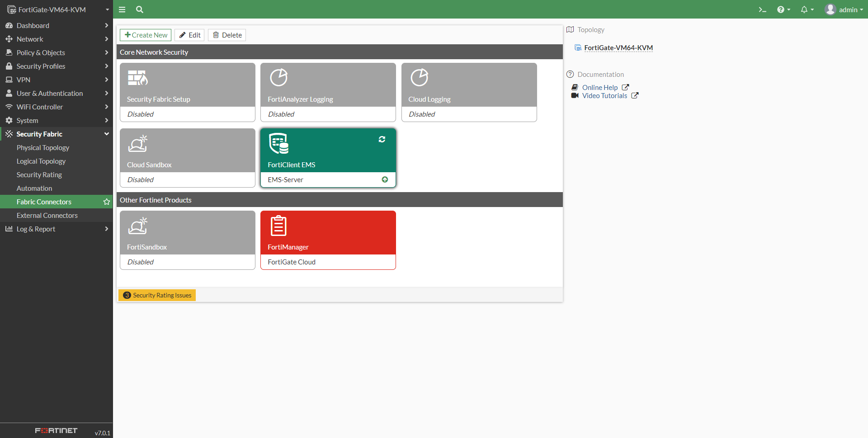Open Physical Topology page
This screenshot has width=868, height=438.
[43, 148]
